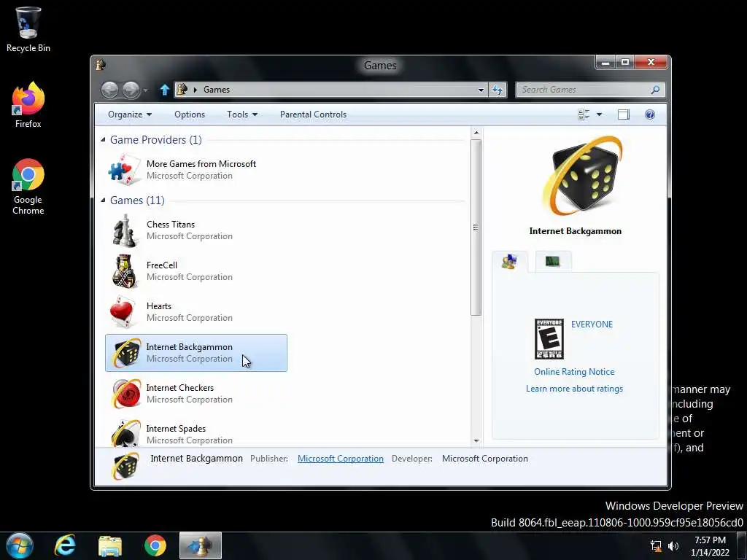This screenshot has width=747, height=560.
Task: Click the scrollbar up arrow
Action: tap(476, 133)
